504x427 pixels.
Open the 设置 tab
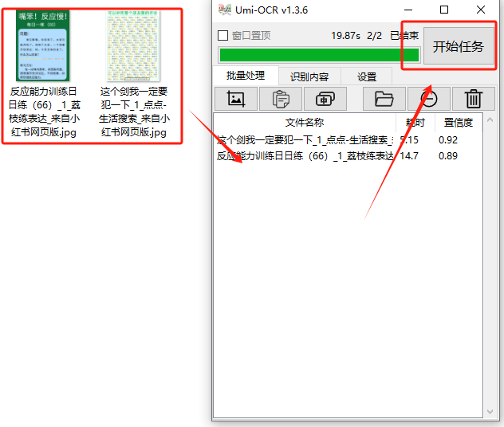point(367,76)
